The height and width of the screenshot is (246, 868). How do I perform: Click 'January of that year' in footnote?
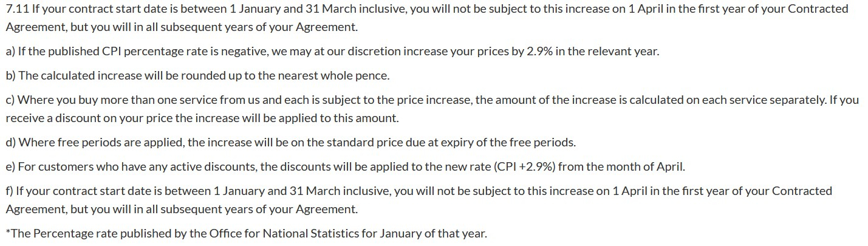[433, 234]
